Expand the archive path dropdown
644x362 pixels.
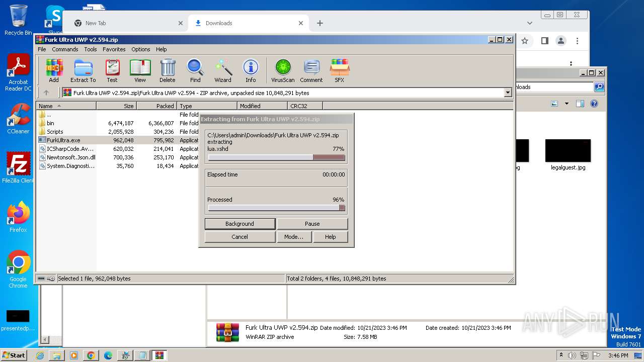(508, 93)
